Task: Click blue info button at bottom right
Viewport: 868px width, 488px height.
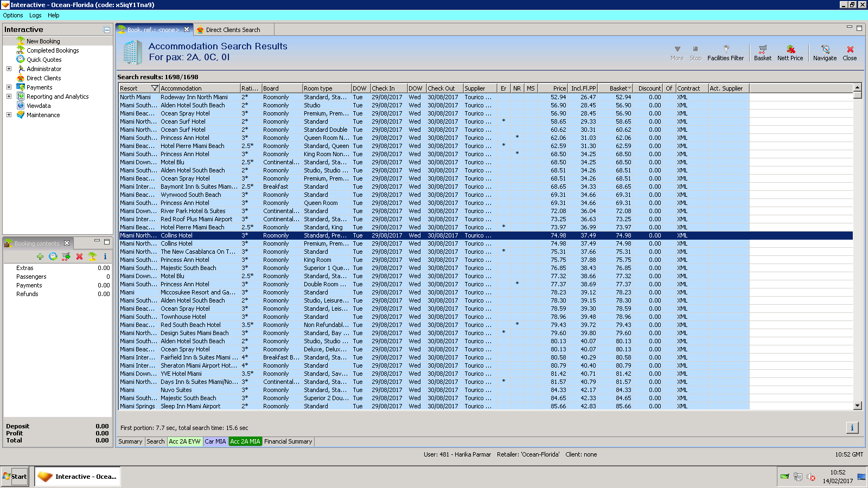Action: click(x=852, y=428)
